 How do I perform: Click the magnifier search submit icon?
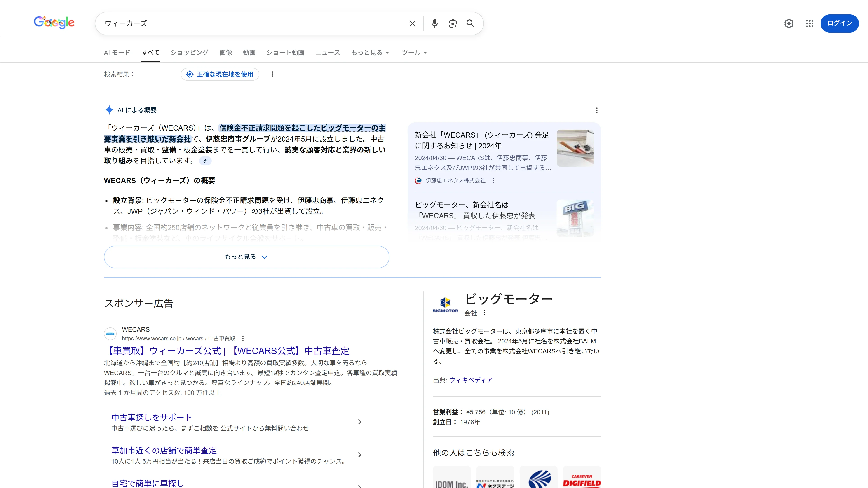(x=470, y=23)
